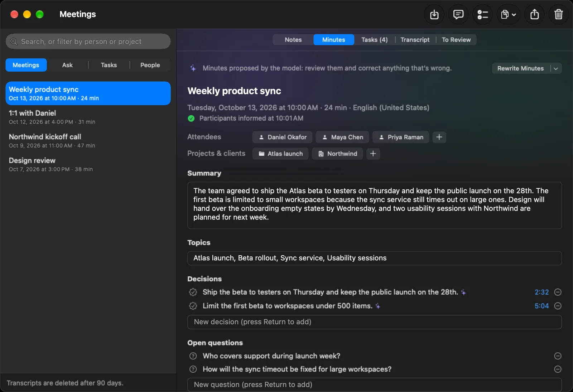Image resolution: width=573 pixels, height=392 pixels.
Task: Add a project or client with plus
Action: 373,154
